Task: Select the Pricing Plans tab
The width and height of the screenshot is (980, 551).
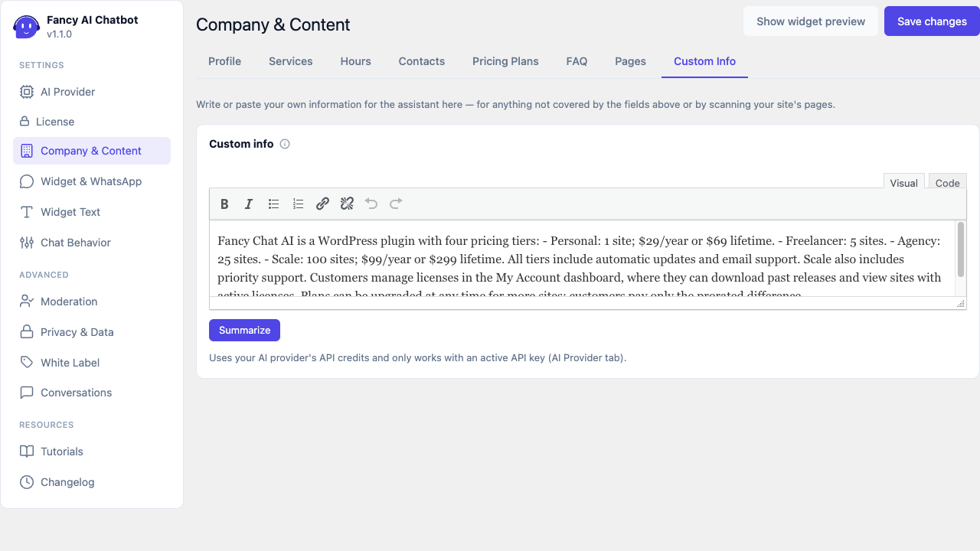Action: click(x=505, y=61)
